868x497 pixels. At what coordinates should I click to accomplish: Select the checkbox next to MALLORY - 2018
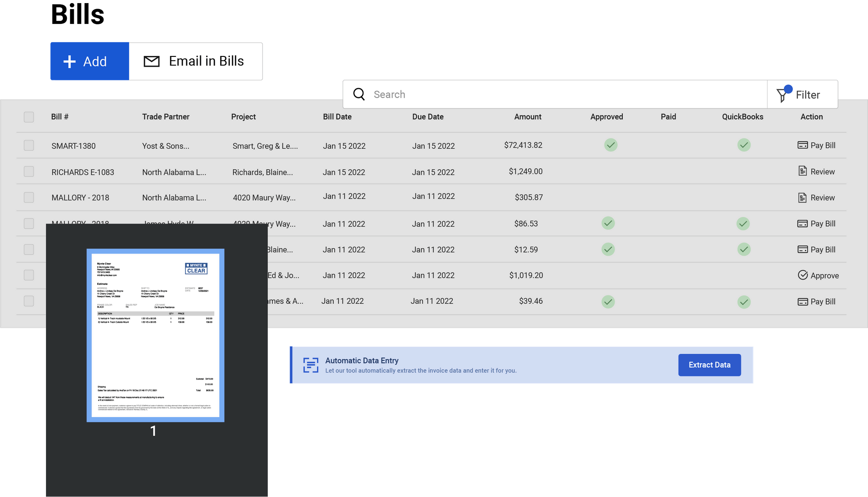pyautogui.click(x=29, y=197)
